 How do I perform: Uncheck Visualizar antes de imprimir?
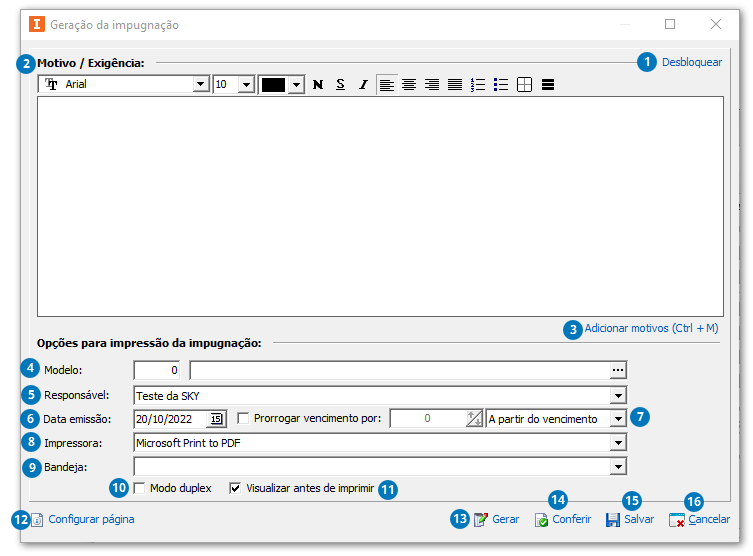click(235, 488)
